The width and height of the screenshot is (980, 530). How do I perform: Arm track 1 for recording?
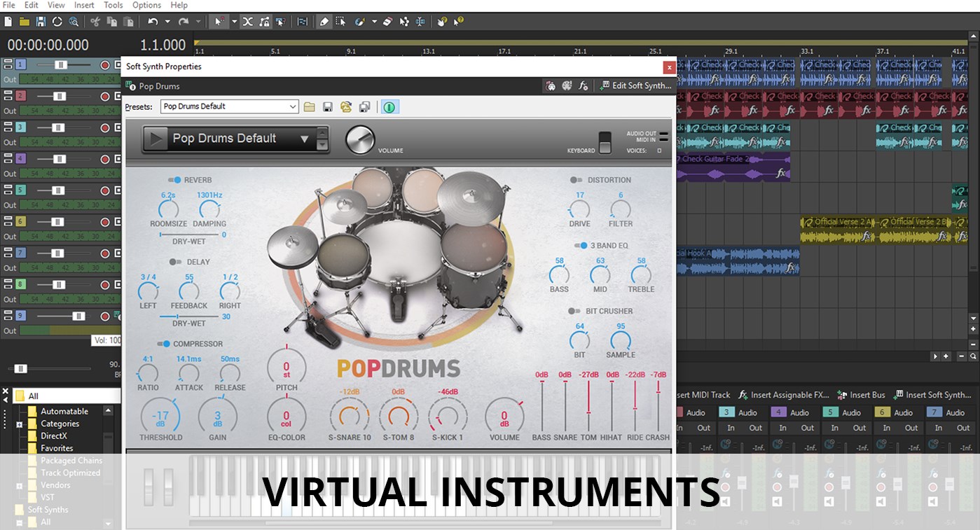pos(106,64)
